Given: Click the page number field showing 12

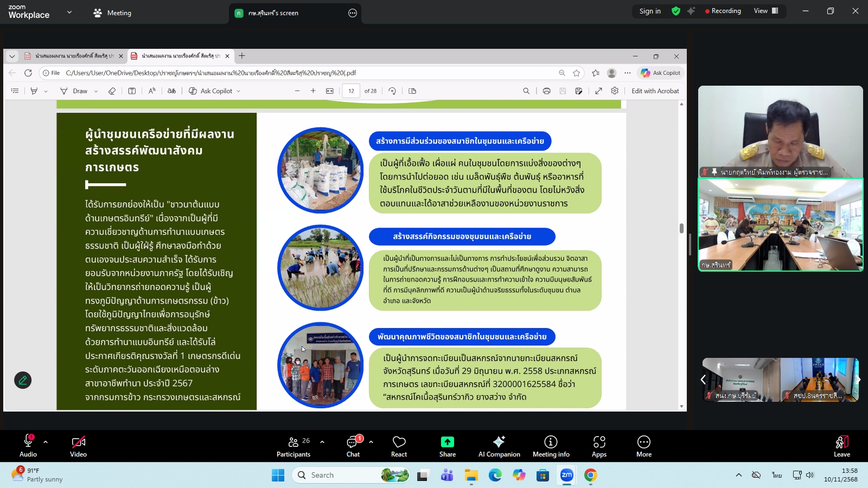Looking at the screenshot, I should [x=352, y=91].
